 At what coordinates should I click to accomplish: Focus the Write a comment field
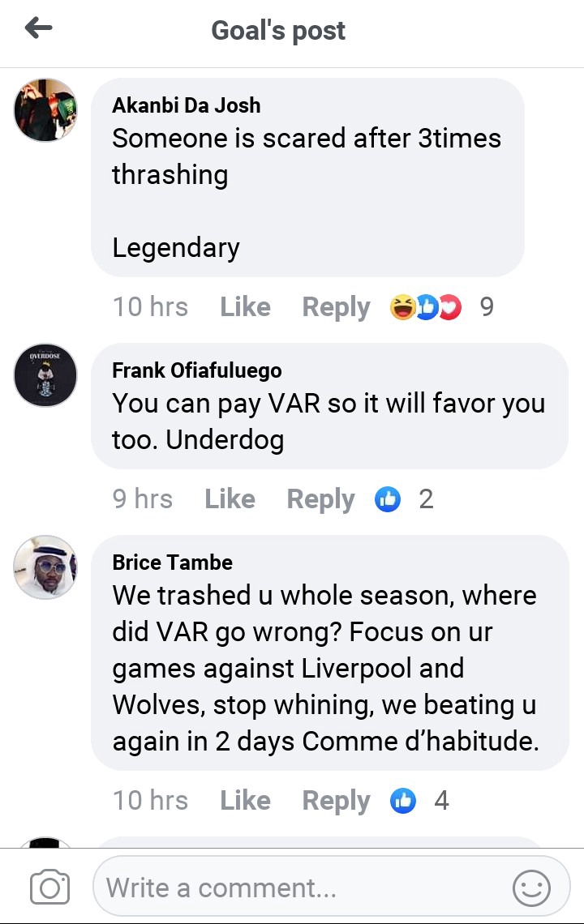[332, 887]
